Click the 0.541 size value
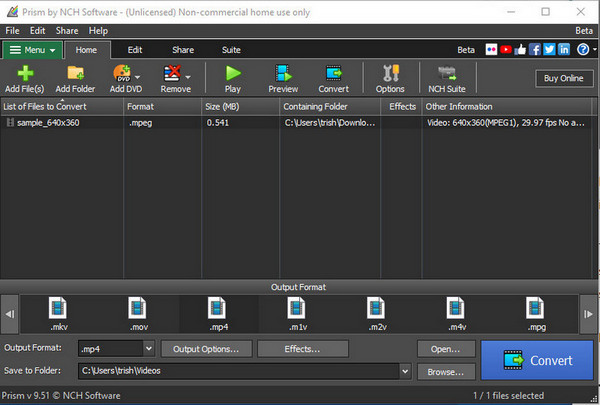Screen dimensions: 600x405 (x=218, y=123)
